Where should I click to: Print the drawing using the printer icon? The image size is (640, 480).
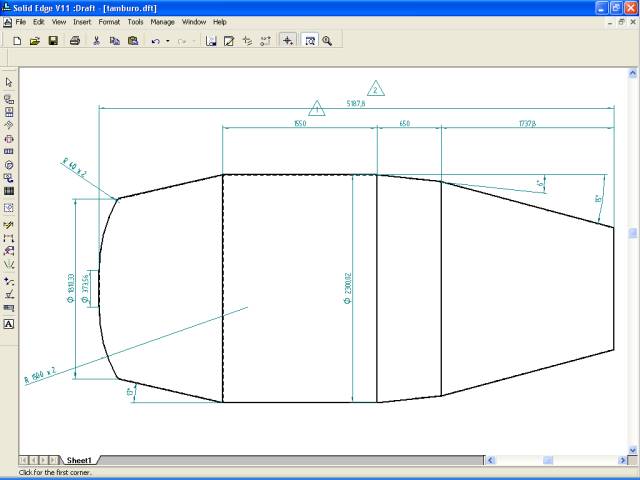click(75, 41)
